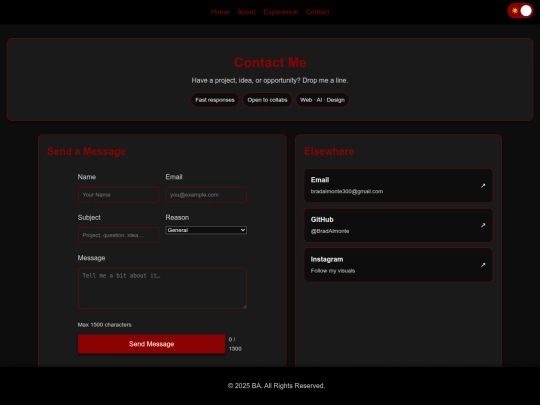Click inside the Message text area
Viewport: 540px width, 405px height.
pos(162,288)
